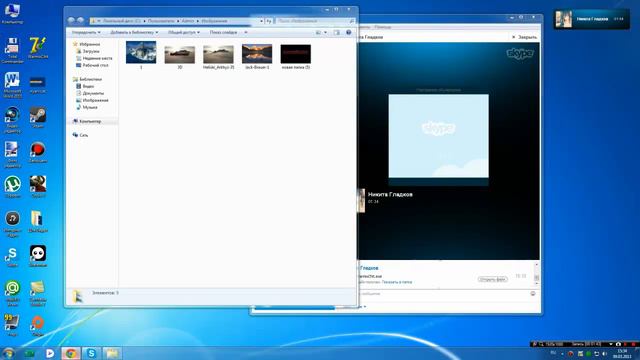Select the Helloki_Arshyzi thumbnail

(x=218, y=56)
